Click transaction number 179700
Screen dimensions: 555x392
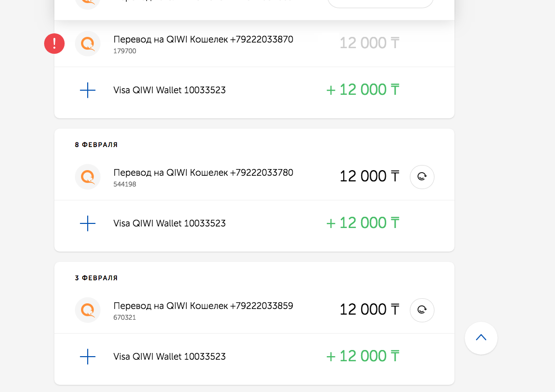click(125, 51)
